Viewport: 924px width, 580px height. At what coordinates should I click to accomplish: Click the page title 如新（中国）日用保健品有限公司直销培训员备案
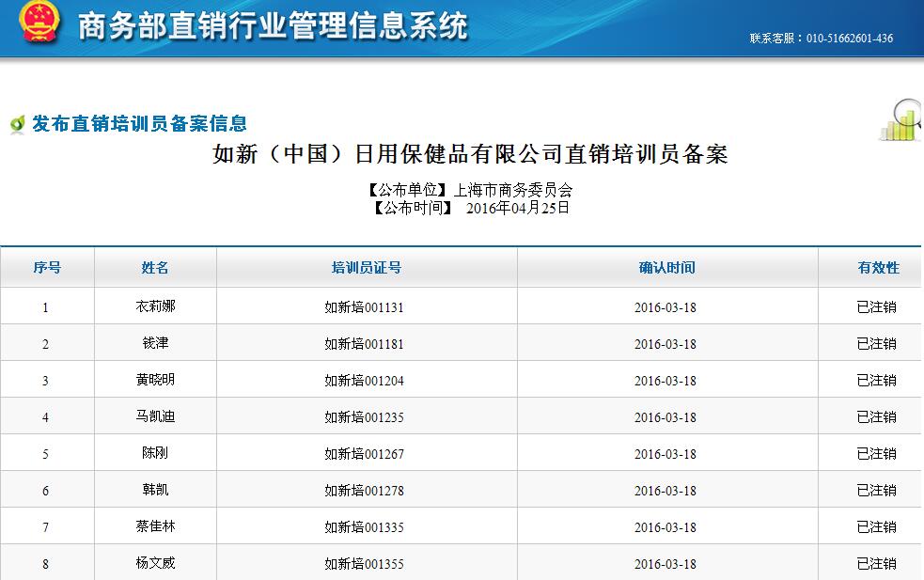470,154
